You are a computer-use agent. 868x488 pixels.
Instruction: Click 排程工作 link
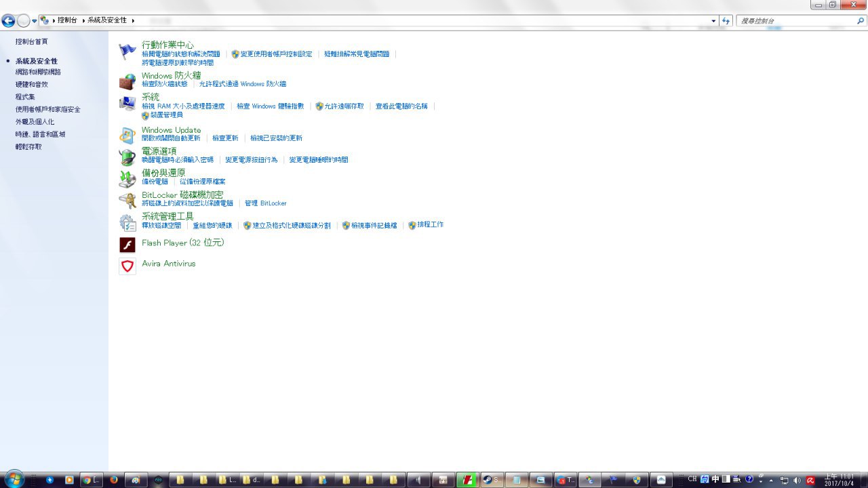[x=431, y=225]
